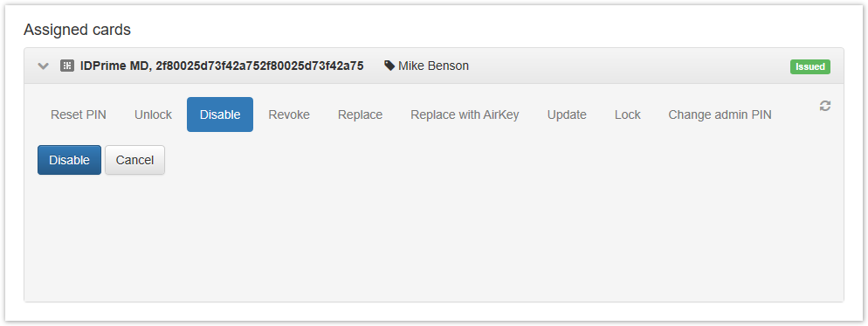Open the Replace tab
Screen dimensions: 868x326
(x=361, y=114)
